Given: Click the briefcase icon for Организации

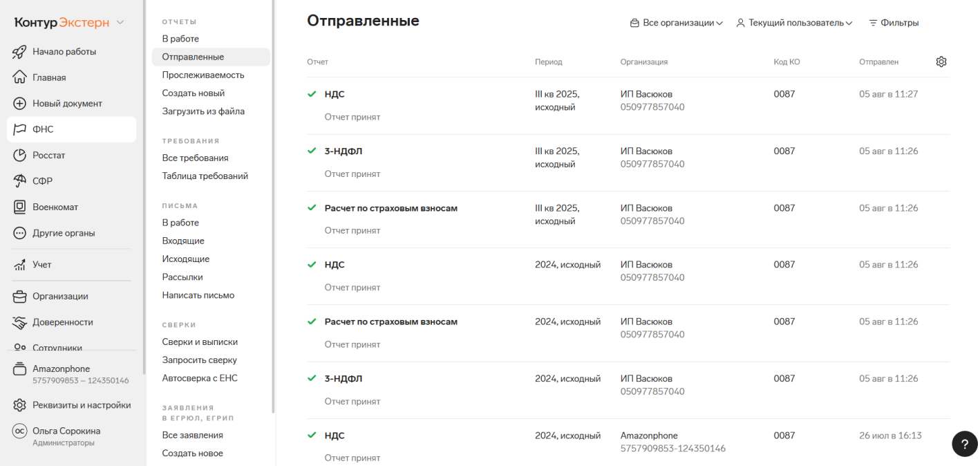Looking at the screenshot, I should coord(20,297).
